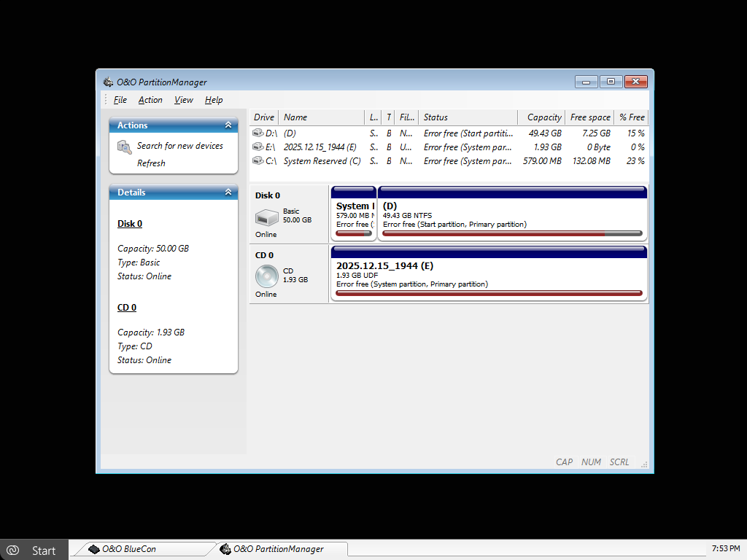This screenshot has width=747, height=560.
Task: Click the Disk 0 hard drive icon
Action: coord(266,217)
